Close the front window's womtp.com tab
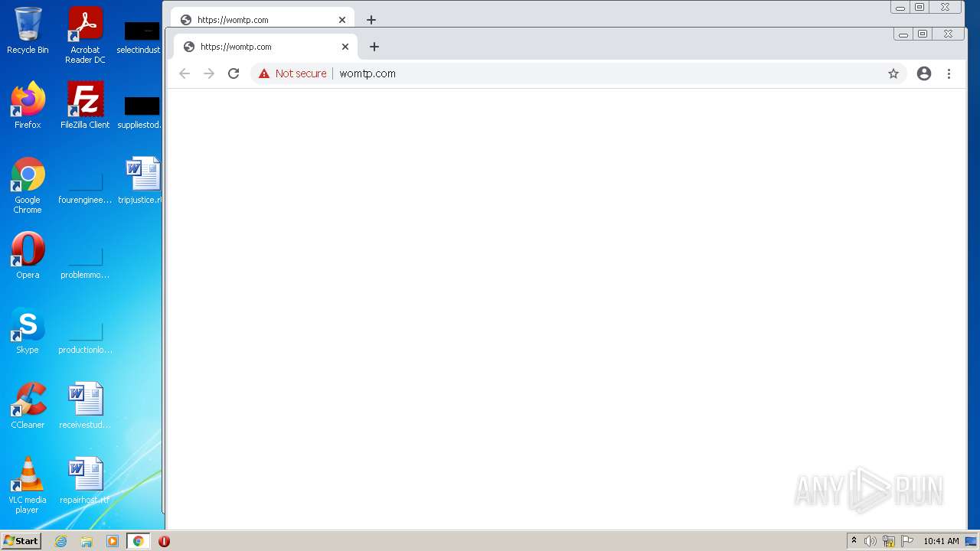This screenshot has width=980, height=551. pyautogui.click(x=345, y=47)
